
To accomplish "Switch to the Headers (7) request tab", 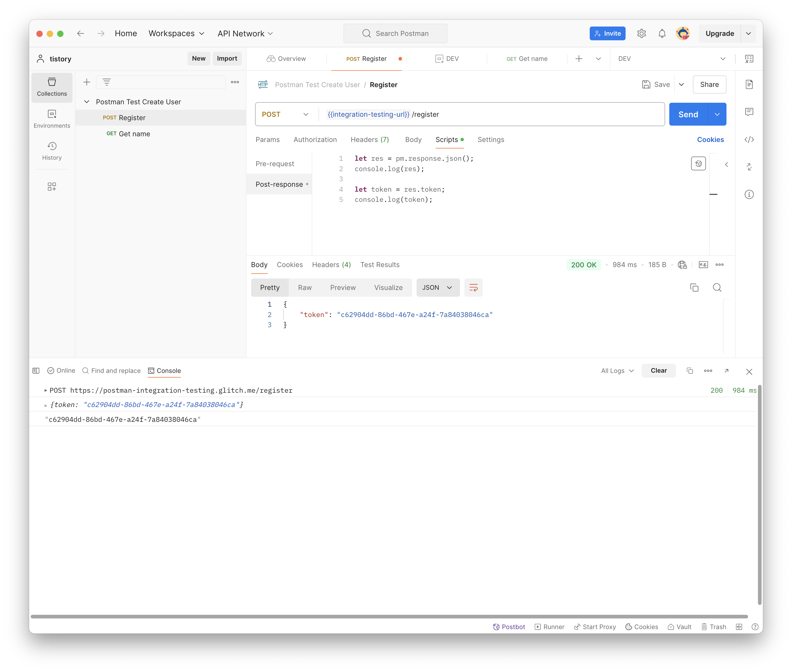I will coord(369,139).
